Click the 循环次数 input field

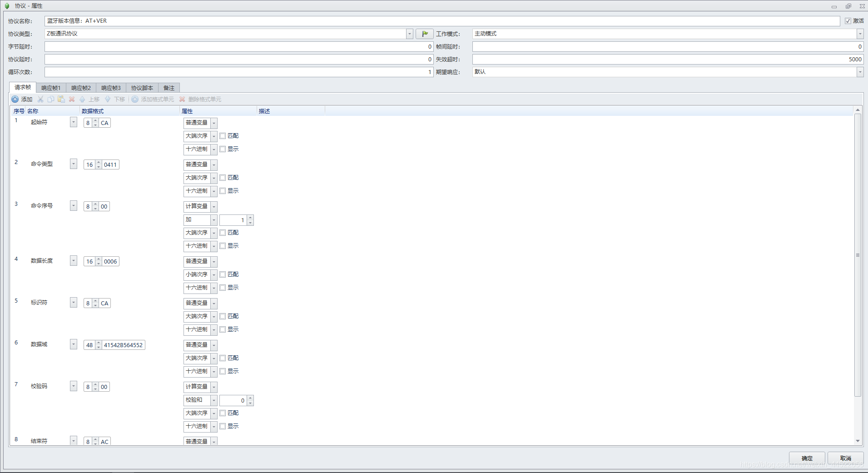[239, 72]
